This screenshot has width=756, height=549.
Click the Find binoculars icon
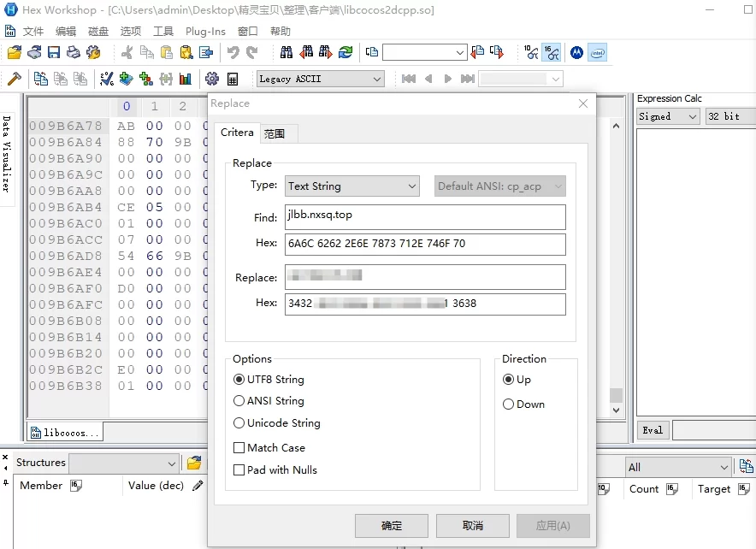coord(286,53)
